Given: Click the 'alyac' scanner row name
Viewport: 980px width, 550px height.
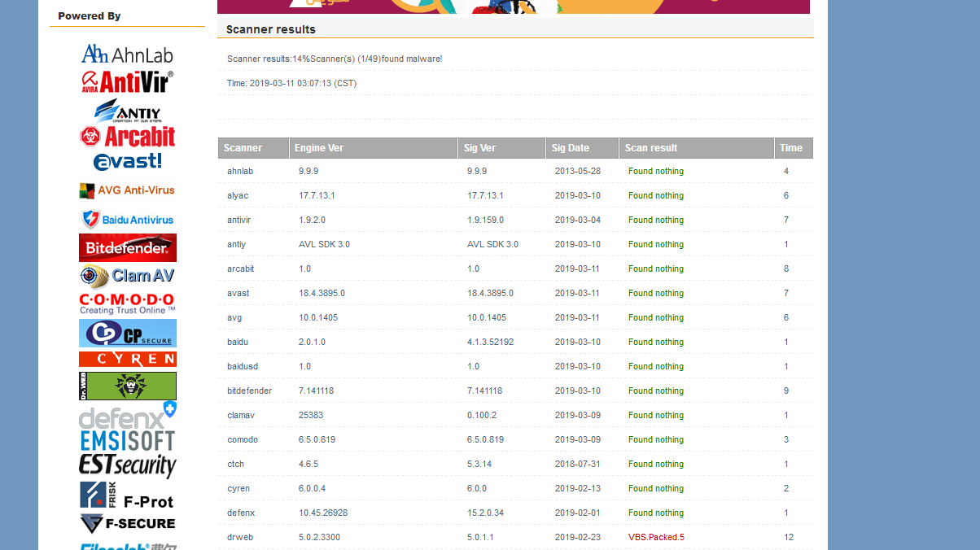Looking at the screenshot, I should (238, 195).
